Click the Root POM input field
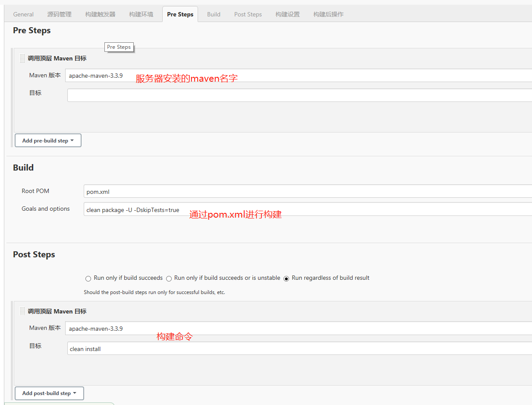This screenshot has height=405, width=532. (307, 191)
